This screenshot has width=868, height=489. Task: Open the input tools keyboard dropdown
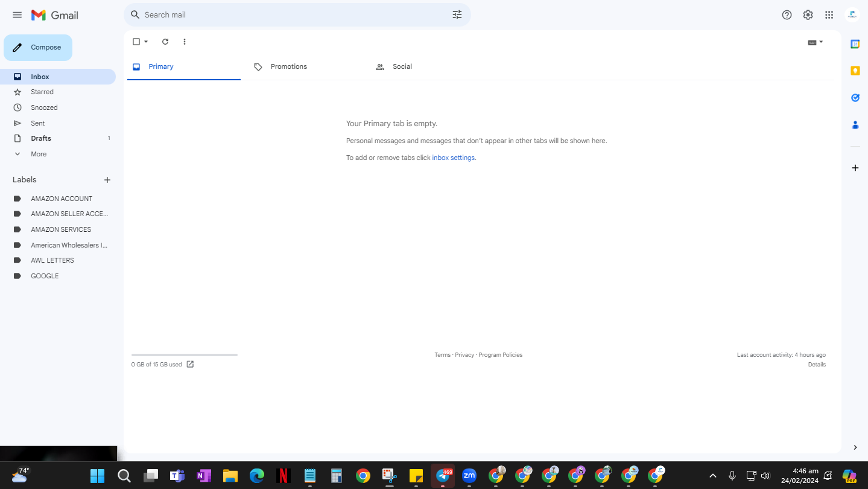tap(816, 42)
